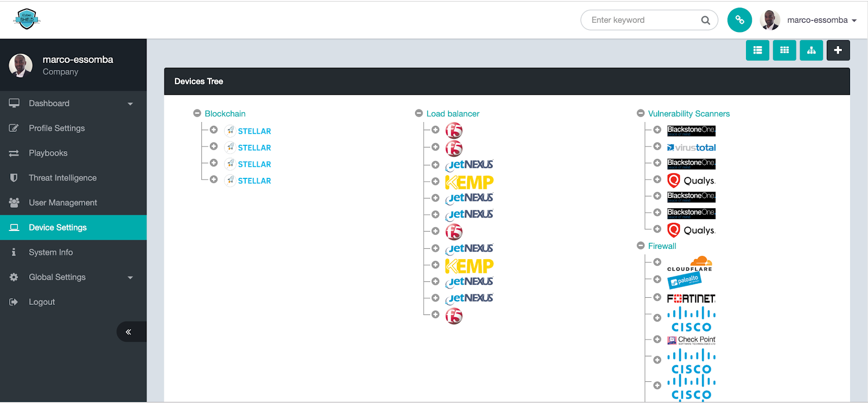Collapse the Load balancer tree group
Screen dimensions: 868x404
pos(419,113)
